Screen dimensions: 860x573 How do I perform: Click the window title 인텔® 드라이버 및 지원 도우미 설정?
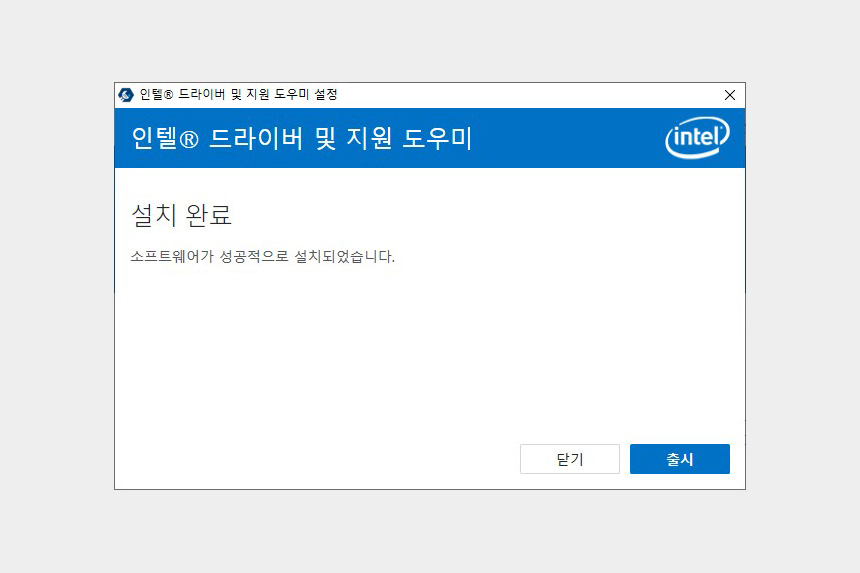(239, 95)
